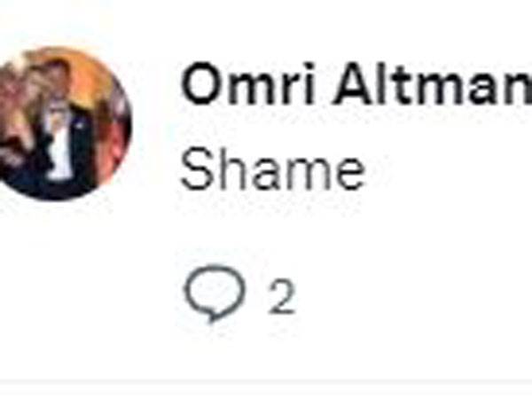This screenshot has width=532, height=399.
Task: Select the comment text Shame
Action: (x=272, y=168)
